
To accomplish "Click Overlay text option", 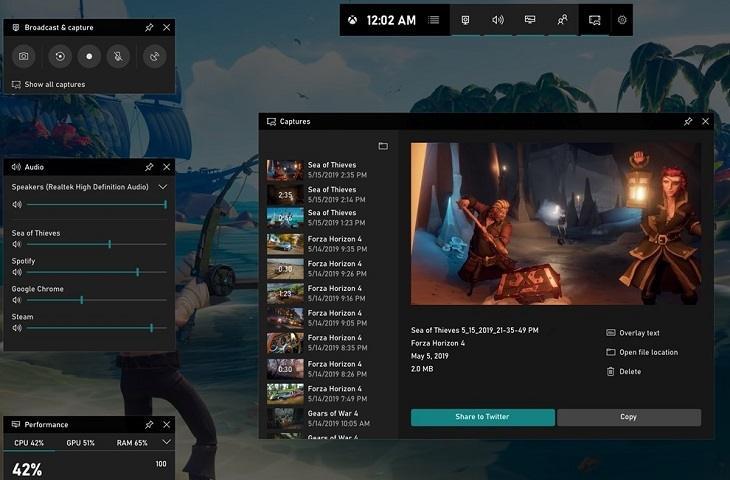I will coord(633,333).
